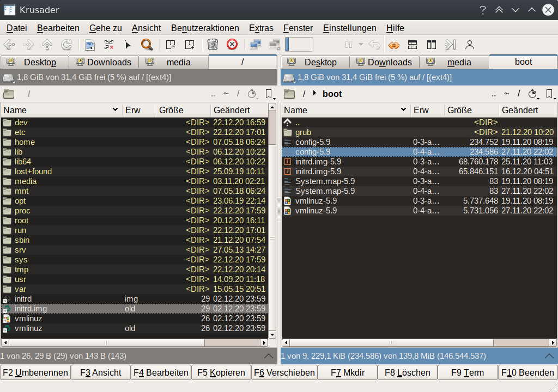
Task: Click the Back navigation arrow icon
Action: pyautogui.click(x=9, y=45)
